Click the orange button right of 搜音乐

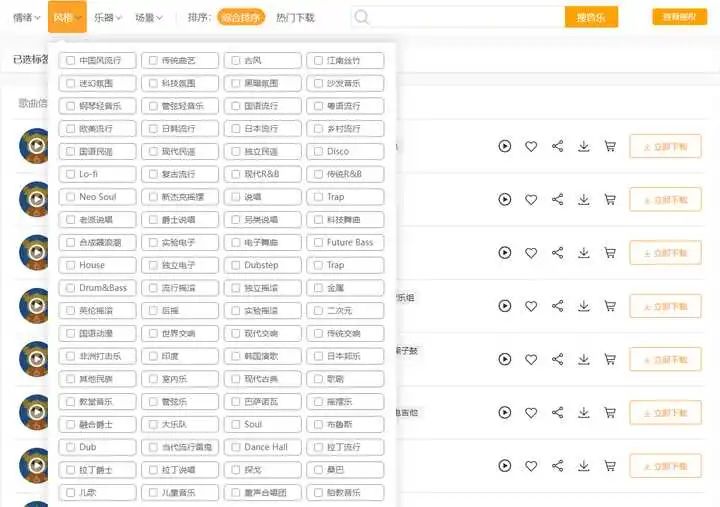(x=680, y=17)
